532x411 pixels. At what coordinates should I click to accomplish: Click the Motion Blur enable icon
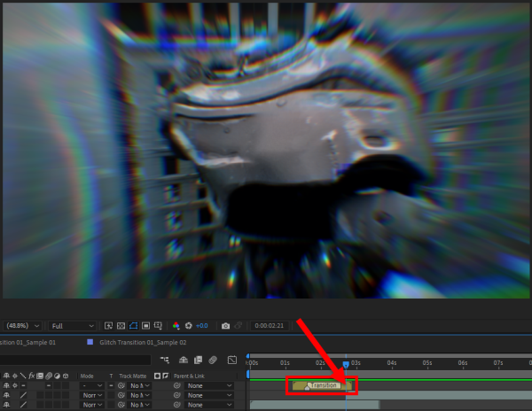pos(213,360)
